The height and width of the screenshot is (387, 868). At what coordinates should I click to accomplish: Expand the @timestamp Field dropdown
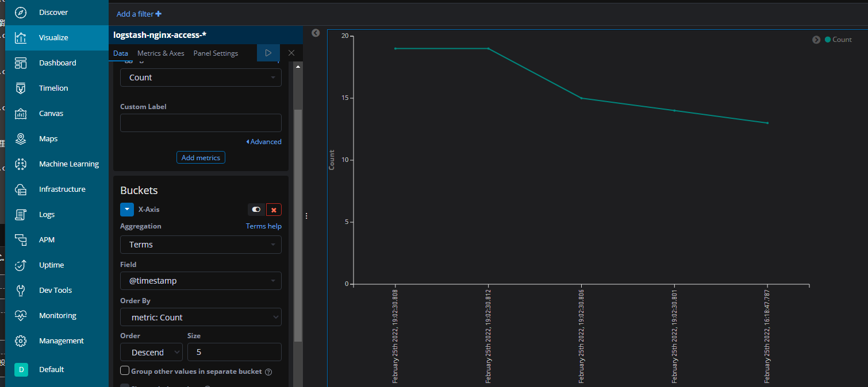pyautogui.click(x=201, y=281)
